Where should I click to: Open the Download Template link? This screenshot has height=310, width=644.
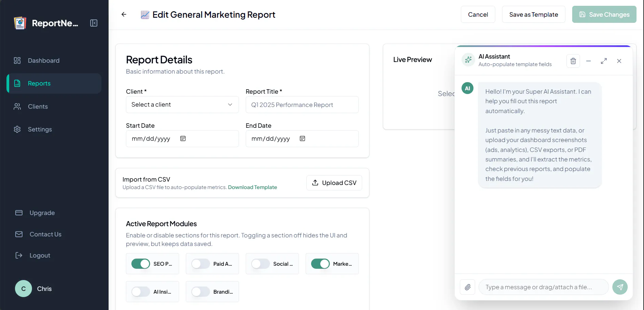(253, 187)
